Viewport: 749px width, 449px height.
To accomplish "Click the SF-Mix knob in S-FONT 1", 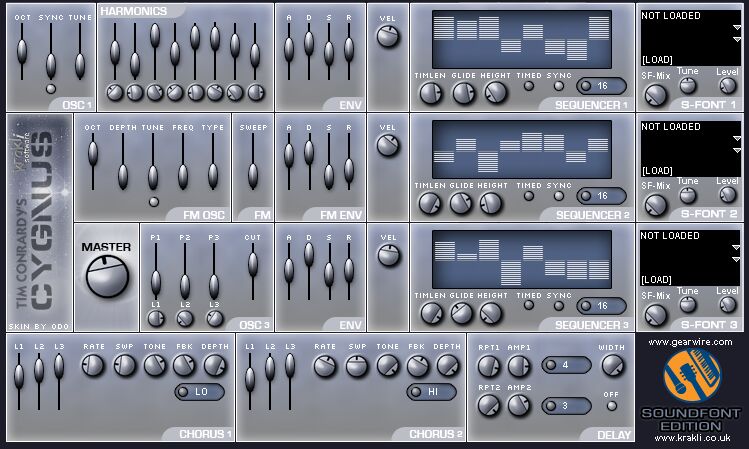I will pyautogui.click(x=655, y=96).
